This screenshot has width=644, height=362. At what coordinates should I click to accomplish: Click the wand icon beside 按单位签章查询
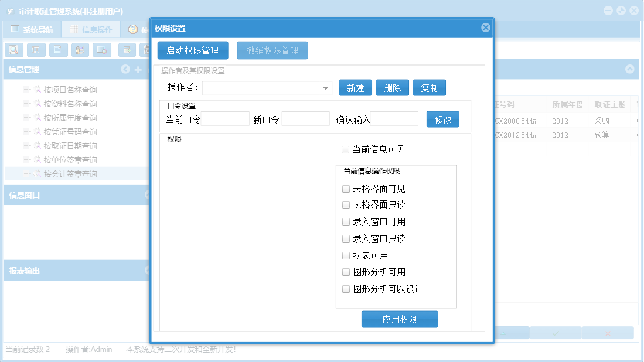(37, 160)
